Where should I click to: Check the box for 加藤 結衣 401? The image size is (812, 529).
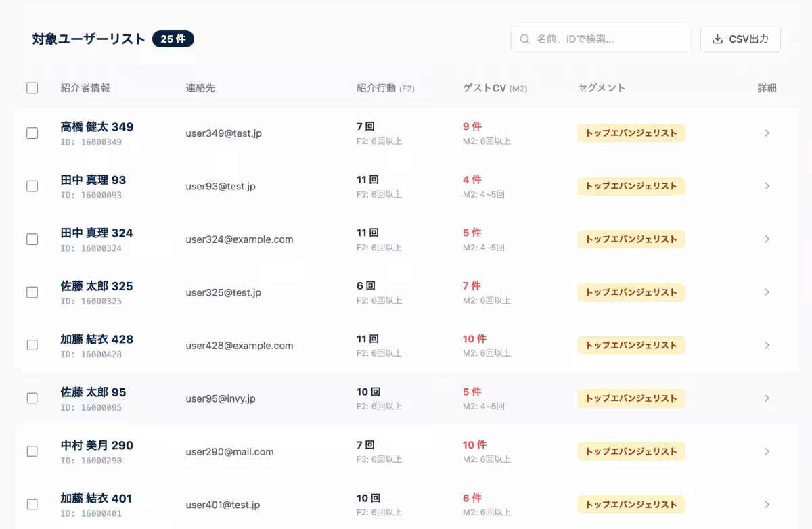[x=32, y=504]
